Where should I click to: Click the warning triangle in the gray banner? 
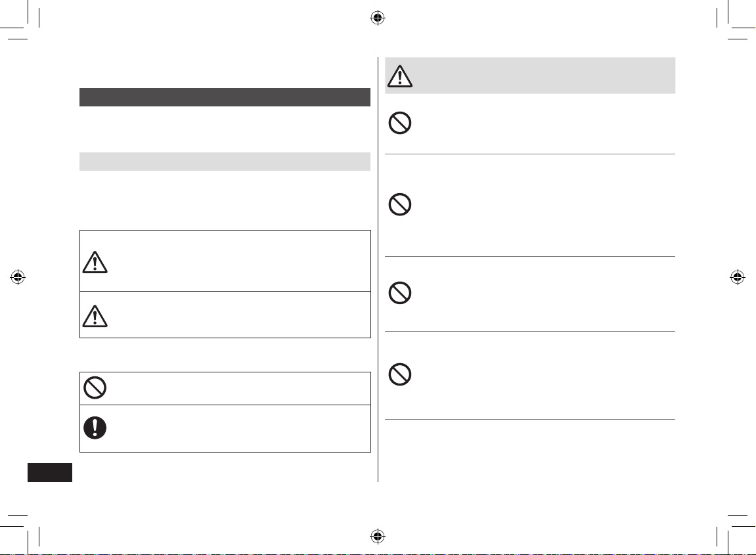[x=400, y=76]
